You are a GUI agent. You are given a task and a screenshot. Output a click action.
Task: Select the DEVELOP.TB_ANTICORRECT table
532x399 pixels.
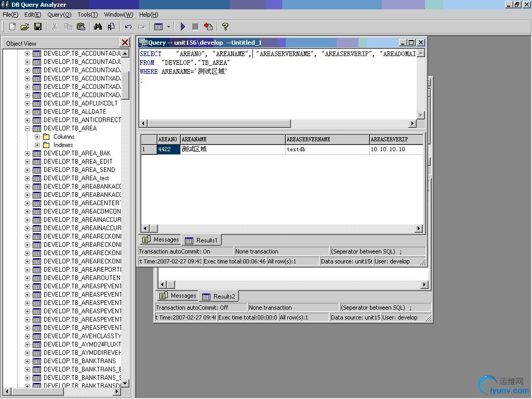point(82,120)
